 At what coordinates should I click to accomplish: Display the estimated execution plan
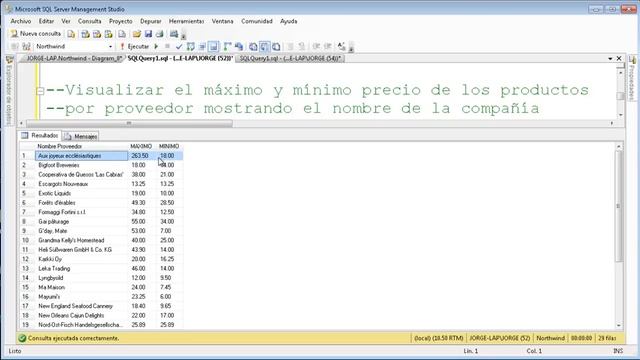[x=191, y=47]
